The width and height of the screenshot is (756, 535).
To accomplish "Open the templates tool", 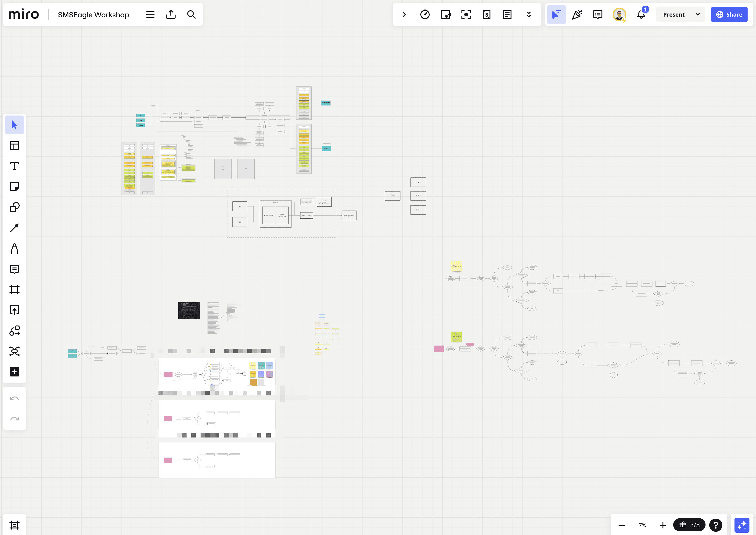I will pyautogui.click(x=14, y=145).
